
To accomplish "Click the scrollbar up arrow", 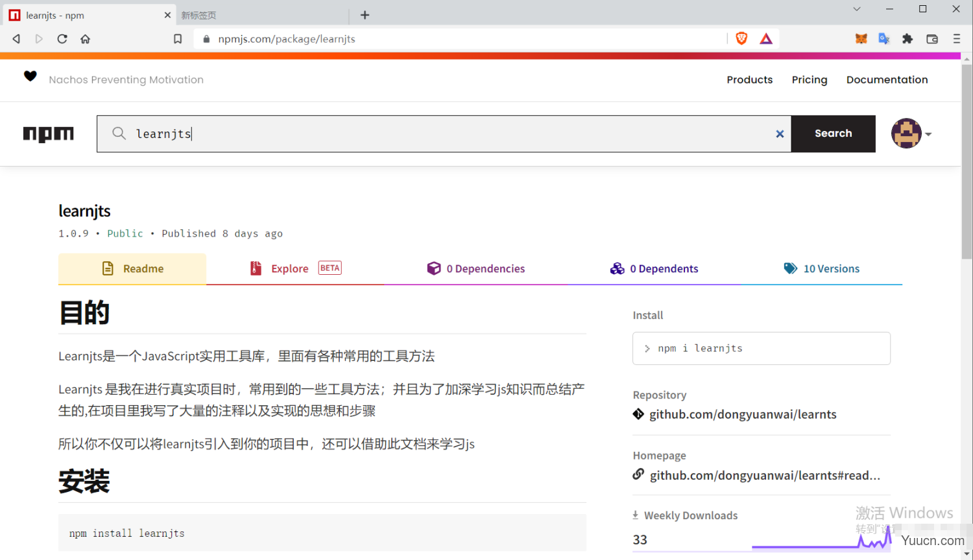I will pyautogui.click(x=967, y=59).
